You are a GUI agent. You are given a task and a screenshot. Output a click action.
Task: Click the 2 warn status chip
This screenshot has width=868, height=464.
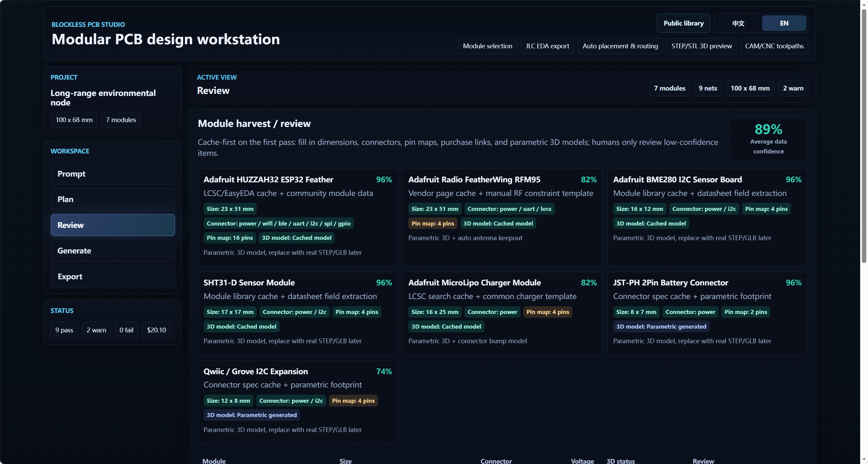[x=96, y=330]
